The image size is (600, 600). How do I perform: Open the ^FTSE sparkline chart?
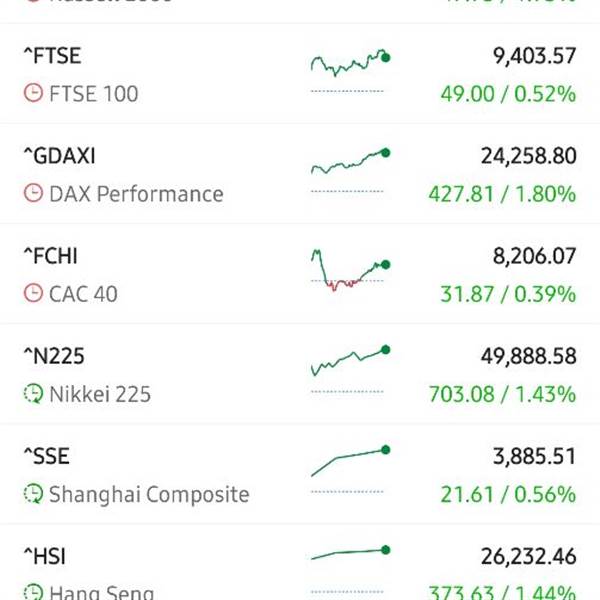click(x=350, y=64)
